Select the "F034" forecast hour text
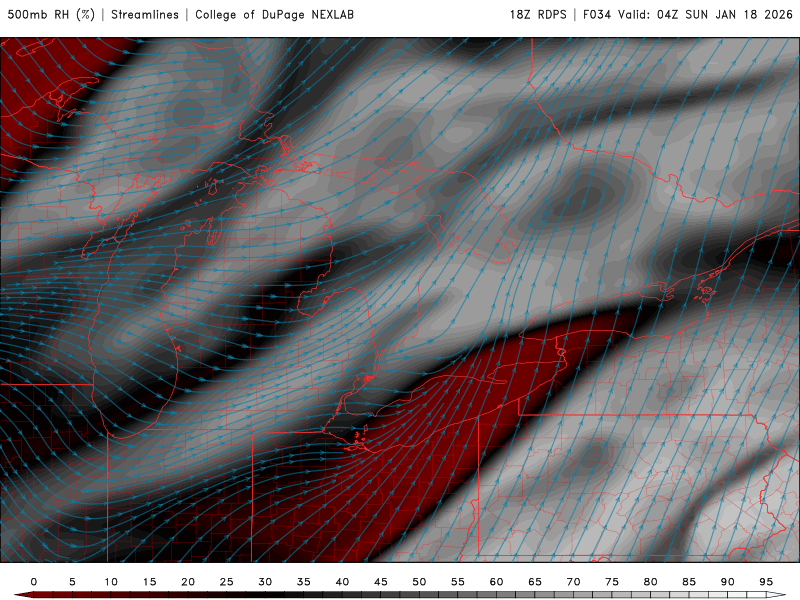The image size is (800, 600). 596,14
